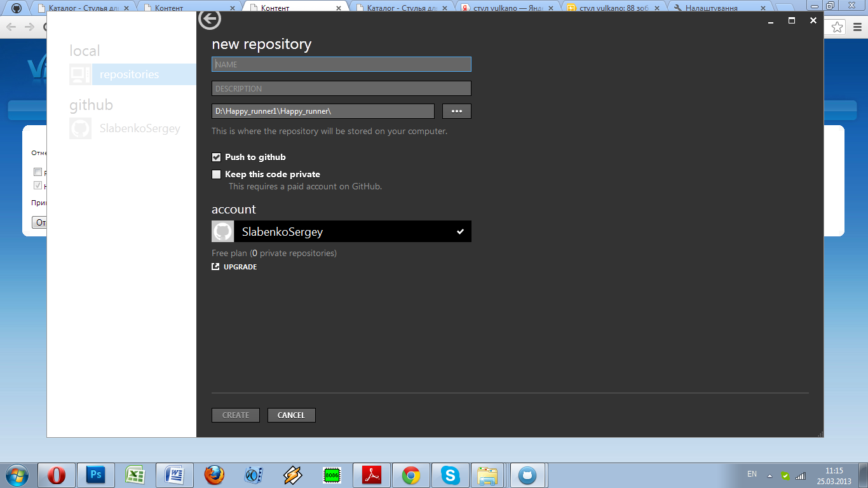Open the Chrome menu (three lines) icon

coord(857,27)
